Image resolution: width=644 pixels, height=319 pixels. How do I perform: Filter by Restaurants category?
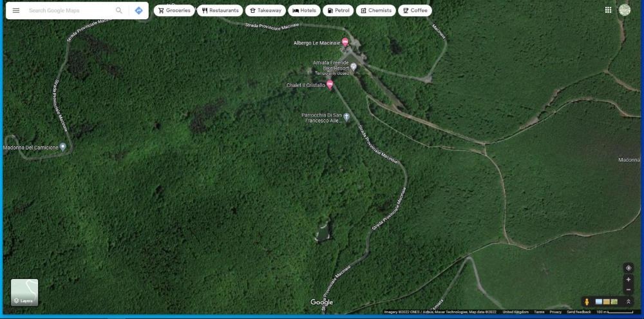pyautogui.click(x=220, y=10)
